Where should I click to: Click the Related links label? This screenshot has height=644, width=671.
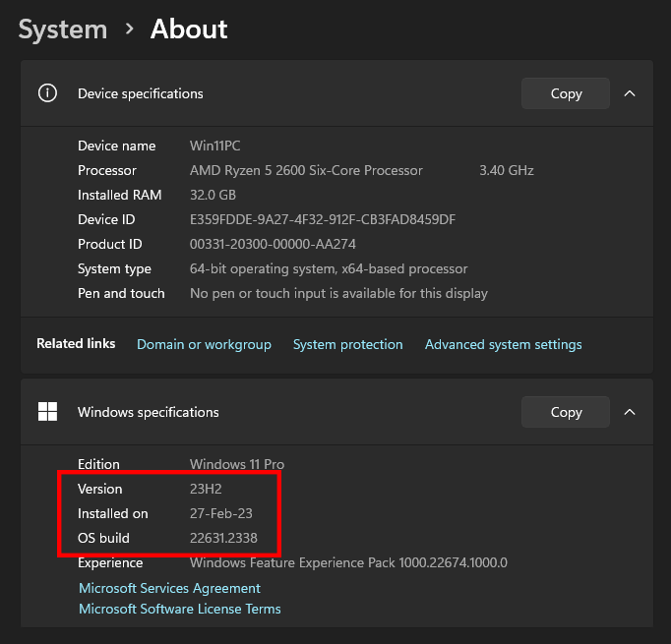(x=76, y=343)
